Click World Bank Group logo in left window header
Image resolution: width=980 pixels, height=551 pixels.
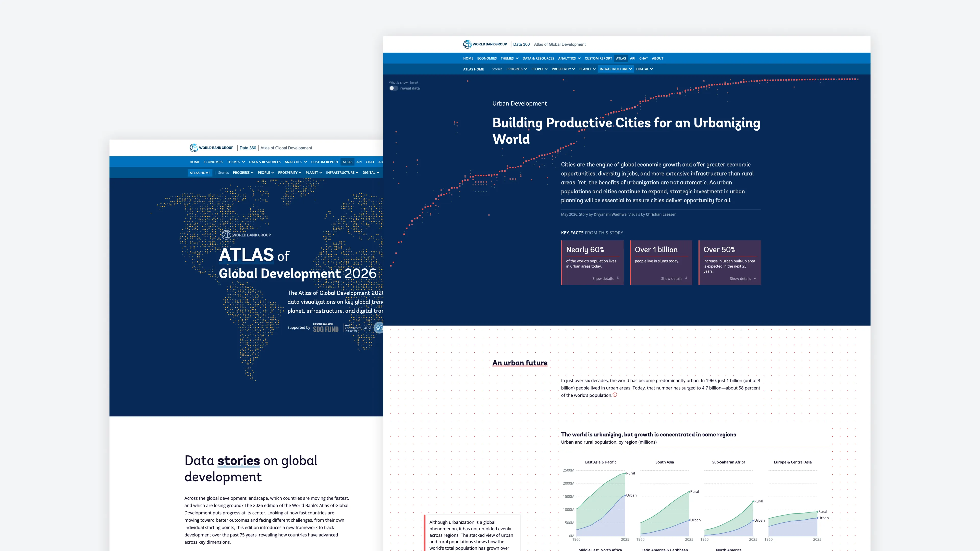click(x=211, y=148)
